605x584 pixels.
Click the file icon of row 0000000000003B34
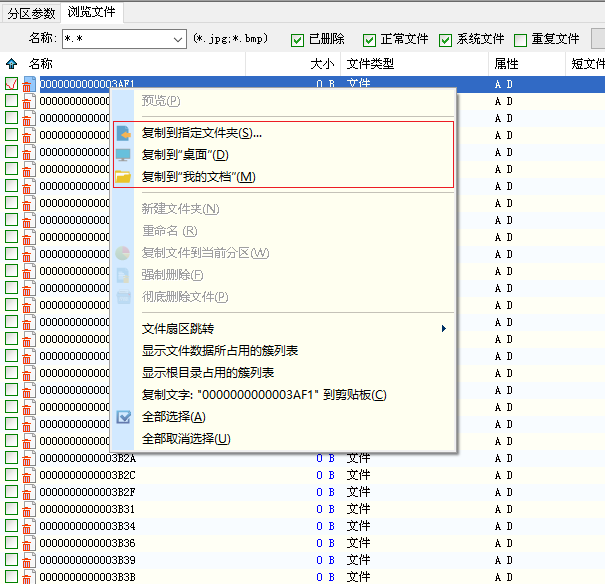29,526
